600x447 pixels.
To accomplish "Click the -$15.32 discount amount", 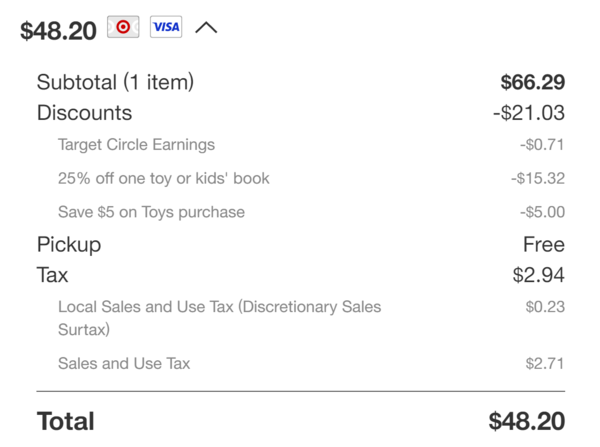I will tap(538, 178).
